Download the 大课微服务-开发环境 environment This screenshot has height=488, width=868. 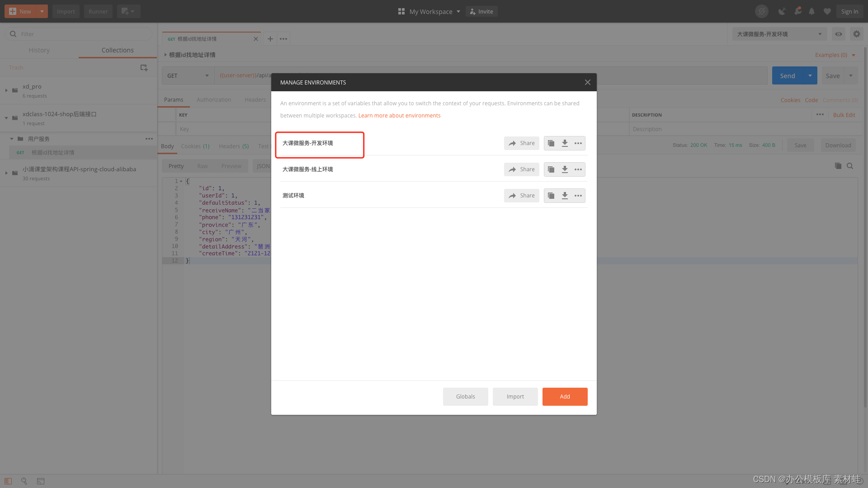565,143
